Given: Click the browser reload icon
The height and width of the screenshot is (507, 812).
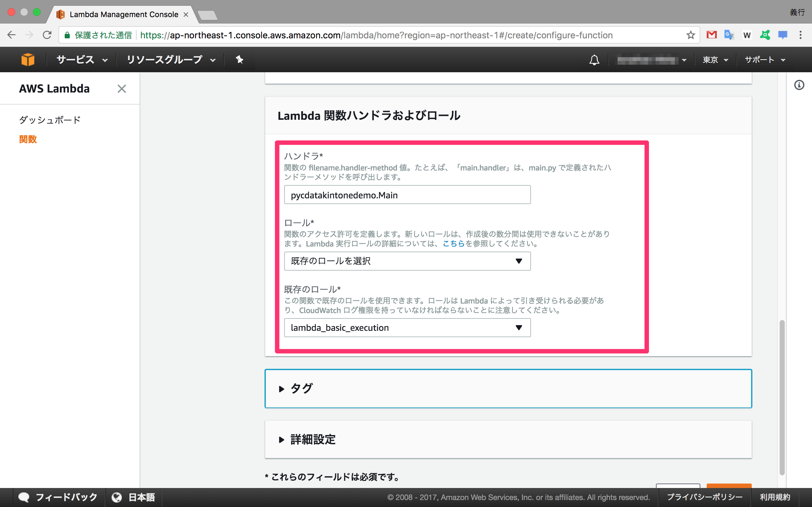Looking at the screenshot, I should (x=47, y=35).
